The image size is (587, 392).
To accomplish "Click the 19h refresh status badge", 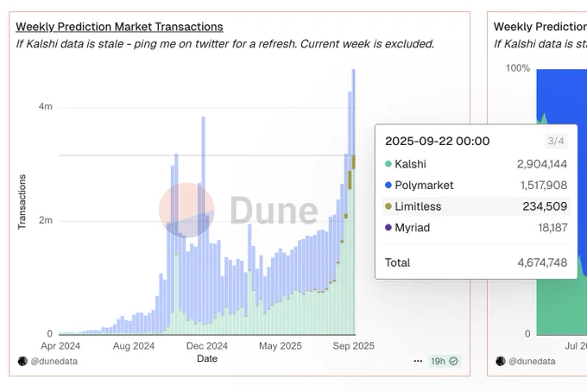I will (x=444, y=361).
